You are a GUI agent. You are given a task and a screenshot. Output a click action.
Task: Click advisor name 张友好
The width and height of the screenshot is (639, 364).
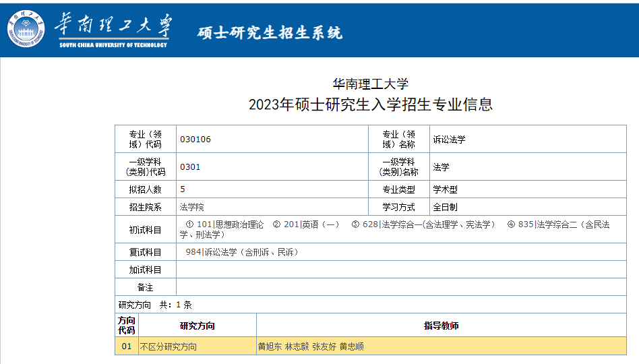pyautogui.click(x=324, y=347)
